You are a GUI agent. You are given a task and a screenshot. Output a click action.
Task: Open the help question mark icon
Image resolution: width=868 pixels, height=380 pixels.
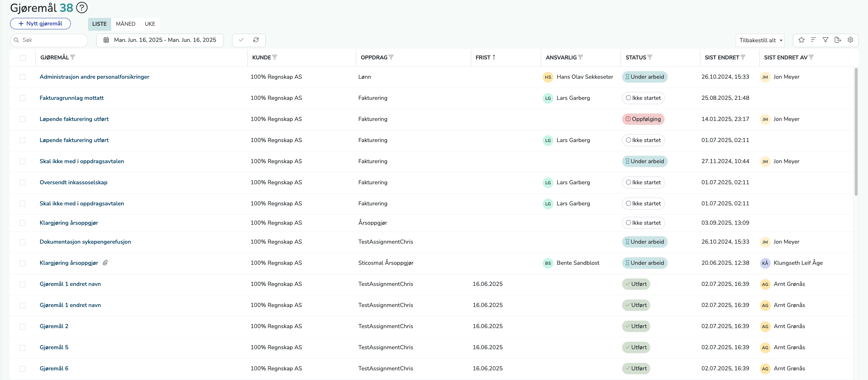pyautogui.click(x=82, y=8)
